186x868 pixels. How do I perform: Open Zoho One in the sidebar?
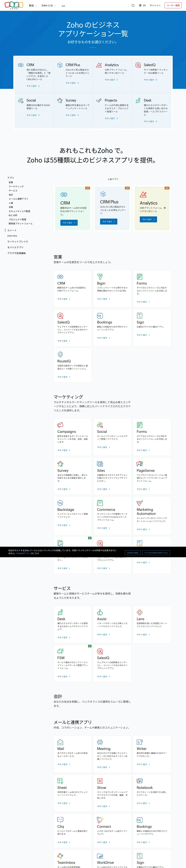pos(12,236)
